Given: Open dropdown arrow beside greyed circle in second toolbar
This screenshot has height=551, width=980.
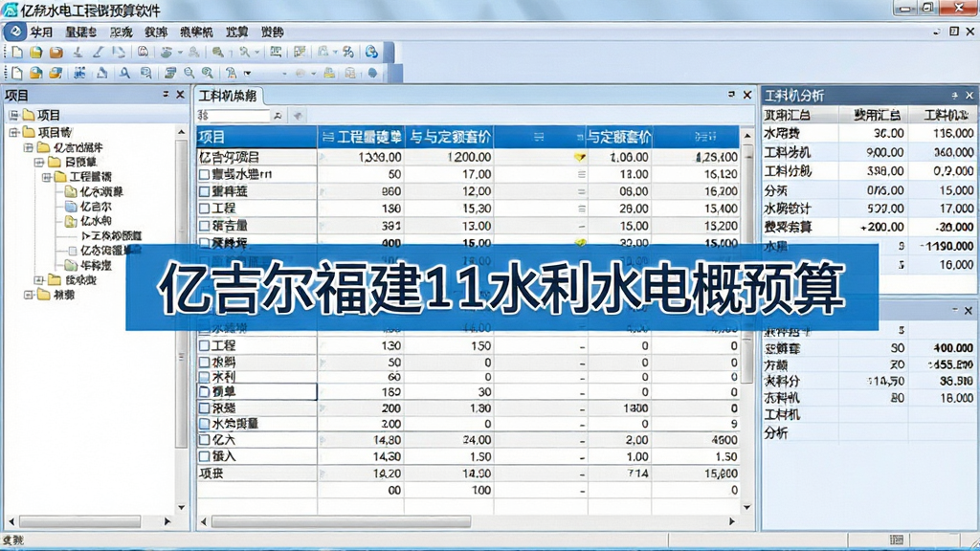Looking at the screenshot, I should coord(314,73).
